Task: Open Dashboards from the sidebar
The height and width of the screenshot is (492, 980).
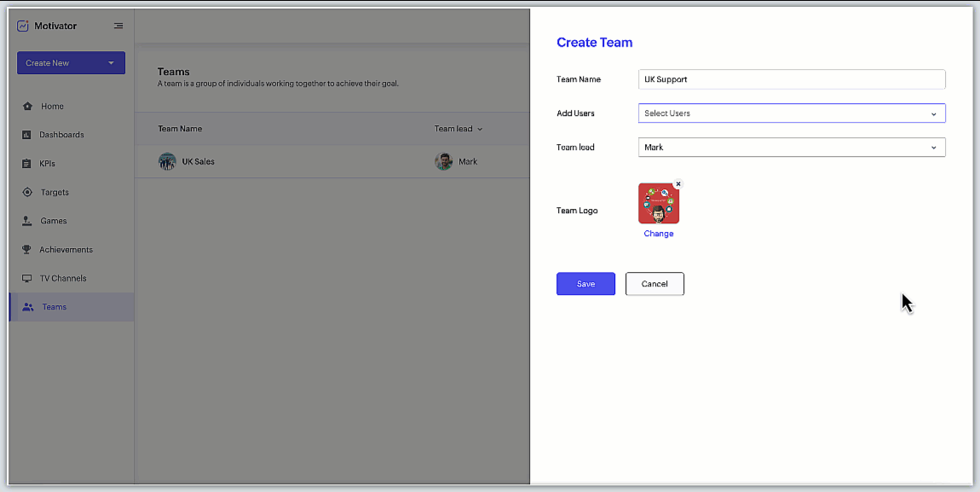Action: (x=61, y=135)
